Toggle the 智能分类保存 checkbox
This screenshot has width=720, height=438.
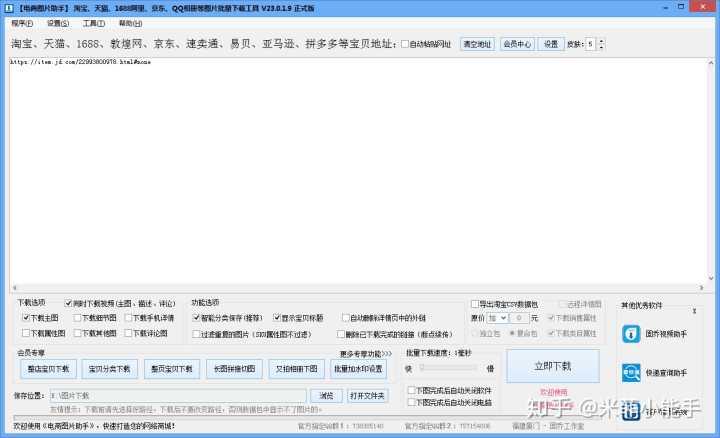pyautogui.click(x=196, y=318)
